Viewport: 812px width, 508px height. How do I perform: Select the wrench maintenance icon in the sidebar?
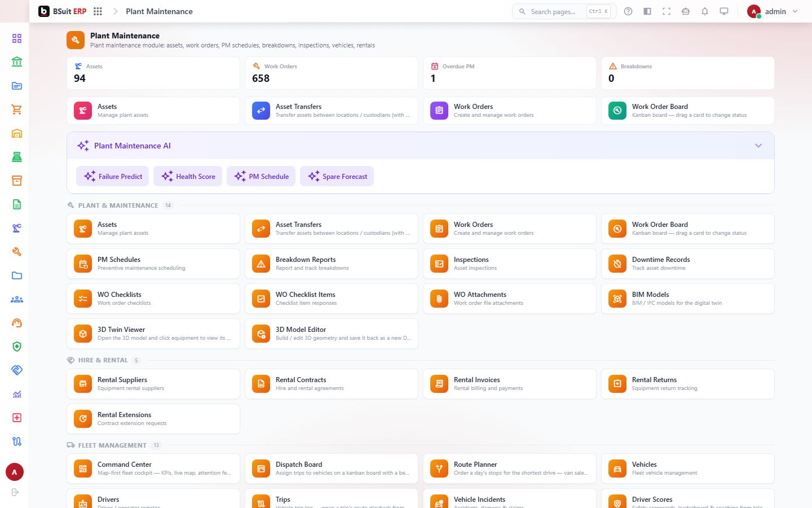(x=17, y=252)
